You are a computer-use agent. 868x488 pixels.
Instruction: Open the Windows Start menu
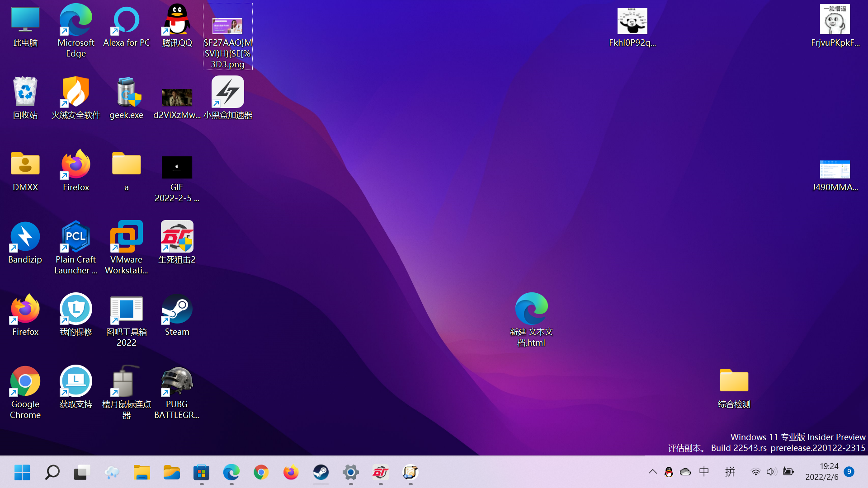point(22,472)
